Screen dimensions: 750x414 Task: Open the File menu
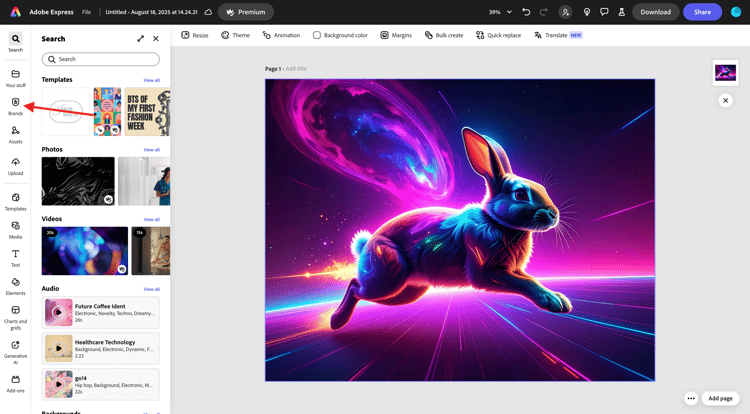(x=87, y=12)
